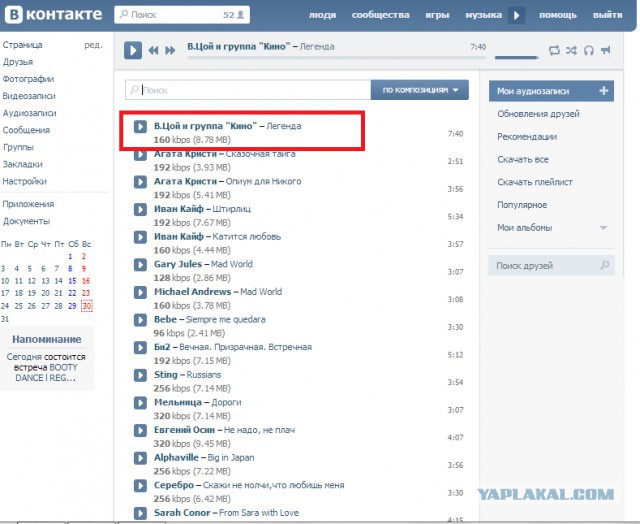The width and height of the screenshot is (640, 524).
Task: Open Настройки in the left sidebar
Action: pos(24,181)
